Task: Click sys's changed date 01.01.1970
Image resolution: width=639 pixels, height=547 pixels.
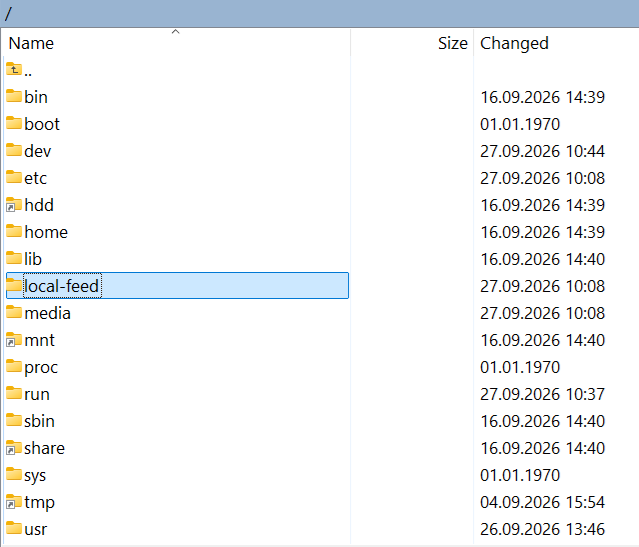Action: 520,475
